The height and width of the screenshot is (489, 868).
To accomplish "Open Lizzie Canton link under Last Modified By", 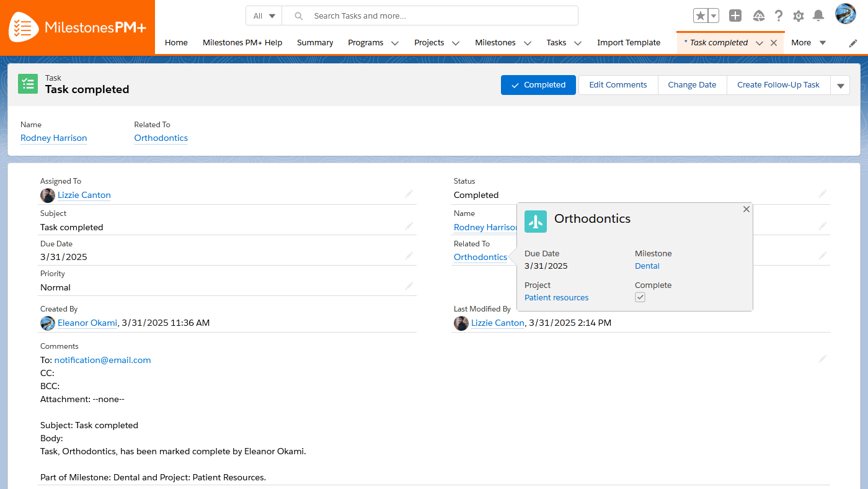I will click(498, 323).
